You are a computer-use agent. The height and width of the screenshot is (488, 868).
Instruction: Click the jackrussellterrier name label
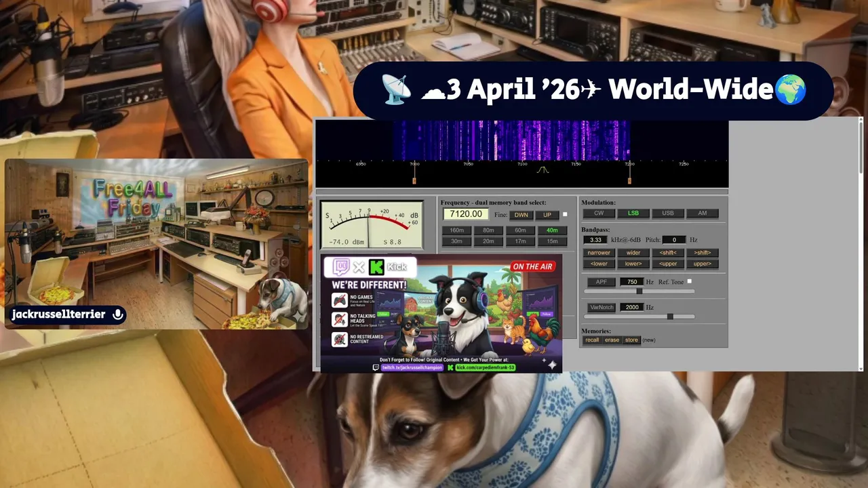58,314
